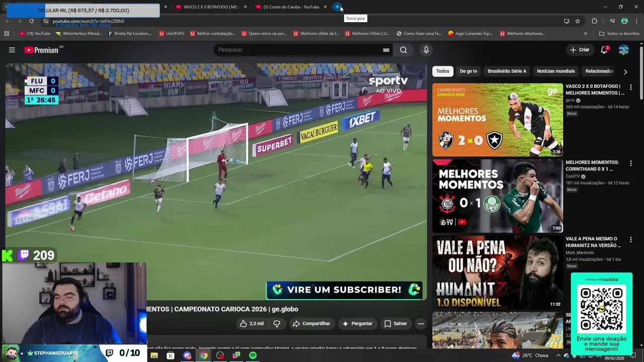The height and width of the screenshot is (362, 644).
Task: Show hidden system tray icons
Action: pos(558,355)
